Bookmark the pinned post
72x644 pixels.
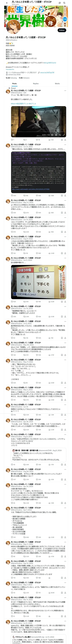(62, 140)
